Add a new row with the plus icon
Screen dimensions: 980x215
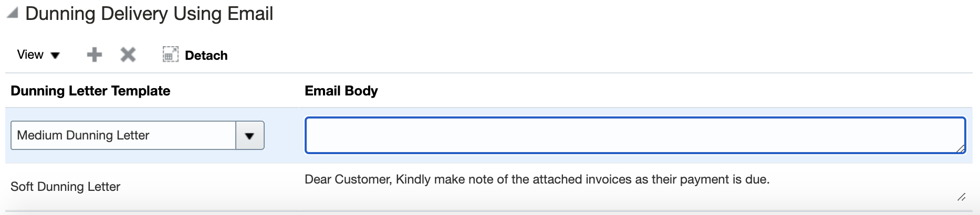coord(95,55)
